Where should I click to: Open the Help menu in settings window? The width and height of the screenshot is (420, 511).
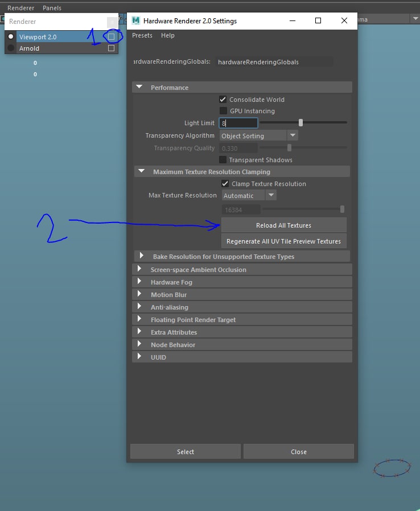[x=167, y=35]
